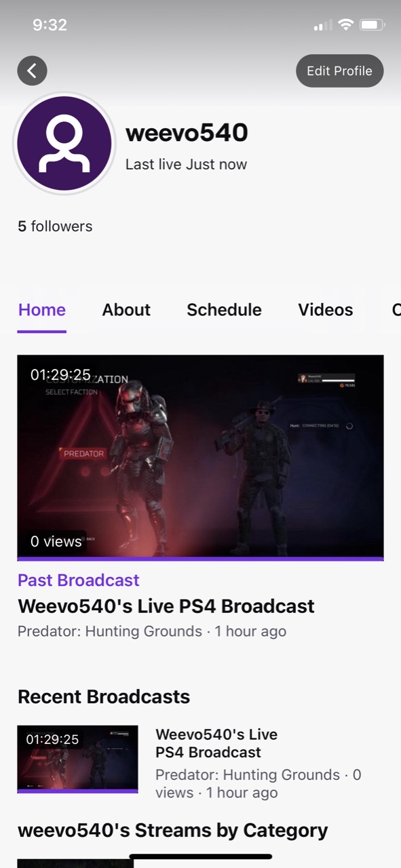The height and width of the screenshot is (868, 401).
Task: Tap the cellular signal bars icon
Action: [x=323, y=26]
